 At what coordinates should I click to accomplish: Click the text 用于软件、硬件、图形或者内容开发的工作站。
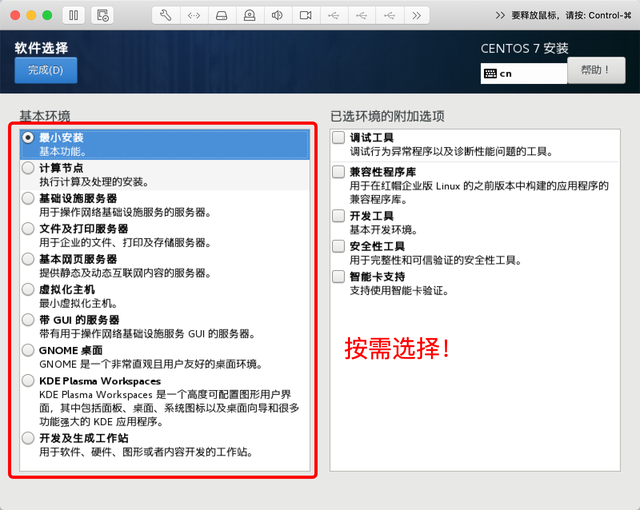pos(146,452)
